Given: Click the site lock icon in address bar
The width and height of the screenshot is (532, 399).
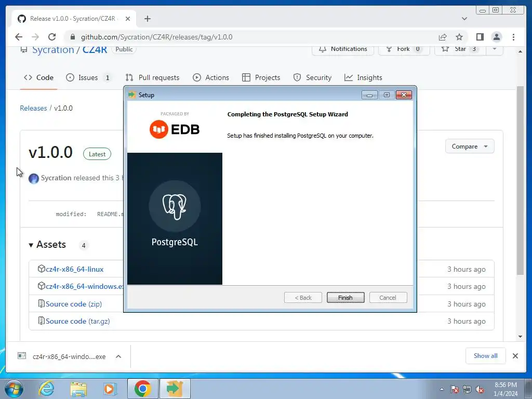Looking at the screenshot, I should pos(73,37).
